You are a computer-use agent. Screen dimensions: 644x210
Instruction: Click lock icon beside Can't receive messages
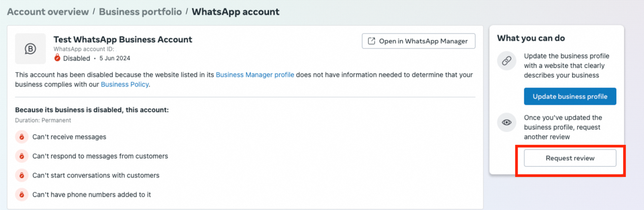pos(21,137)
